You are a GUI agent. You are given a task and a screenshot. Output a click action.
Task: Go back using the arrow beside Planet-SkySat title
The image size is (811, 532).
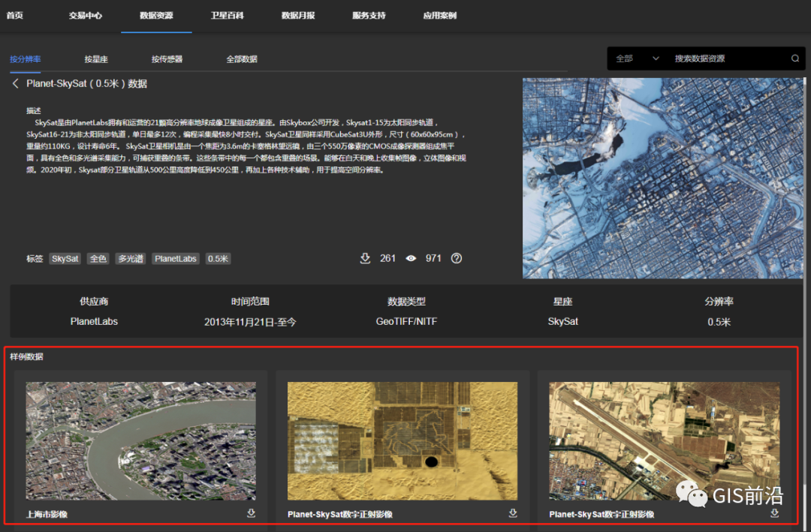16,84
